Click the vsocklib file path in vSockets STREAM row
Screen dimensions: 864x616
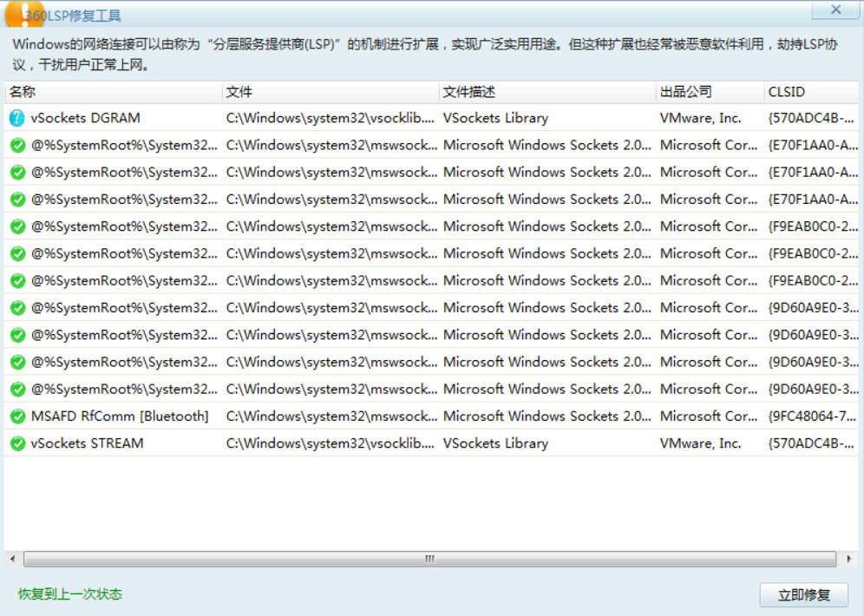[330, 443]
